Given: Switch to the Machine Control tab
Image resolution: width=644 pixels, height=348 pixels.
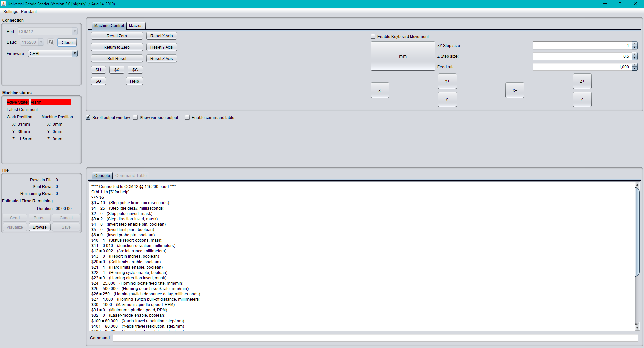Looking at the screenshot, I should (x=109, y=26).
